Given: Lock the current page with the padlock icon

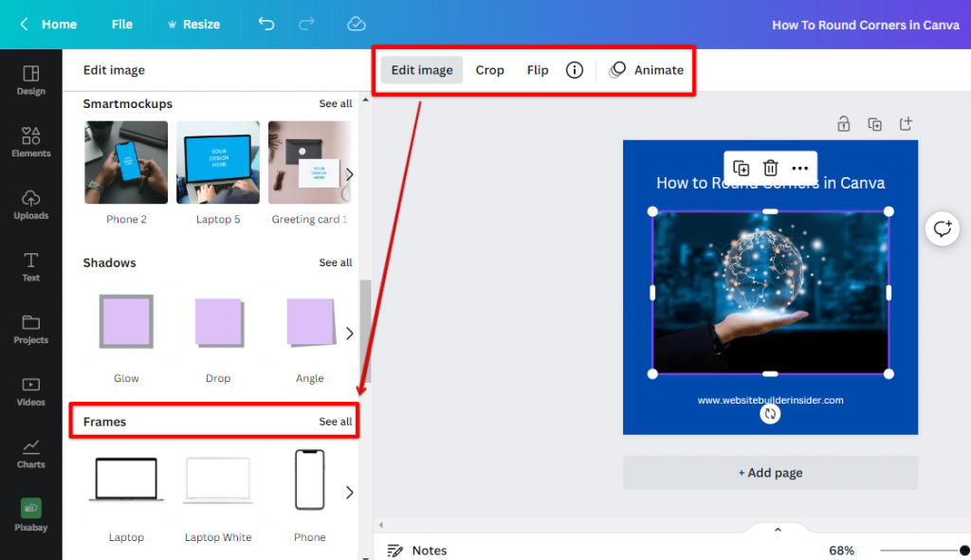Looking at the screenshot, I should (x=843, y=123).
